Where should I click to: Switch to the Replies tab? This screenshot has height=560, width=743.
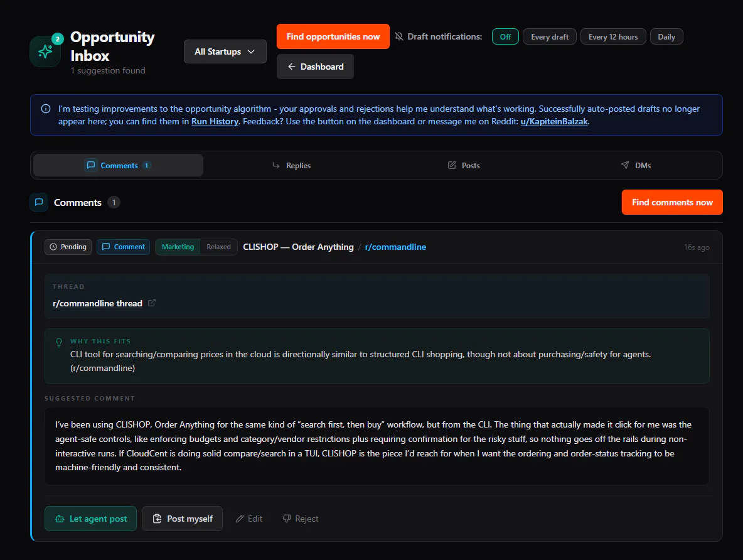pyautogui.click(x=291, y=165)
